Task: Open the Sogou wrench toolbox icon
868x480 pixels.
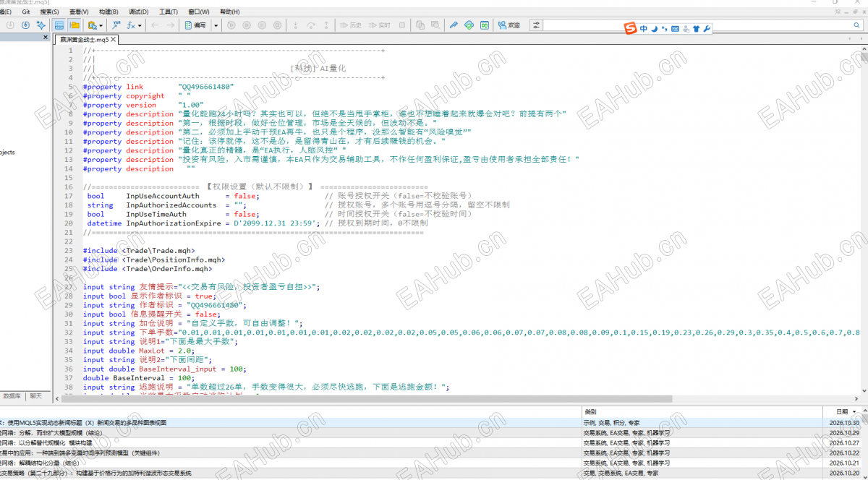Action: tap(707, 29)
